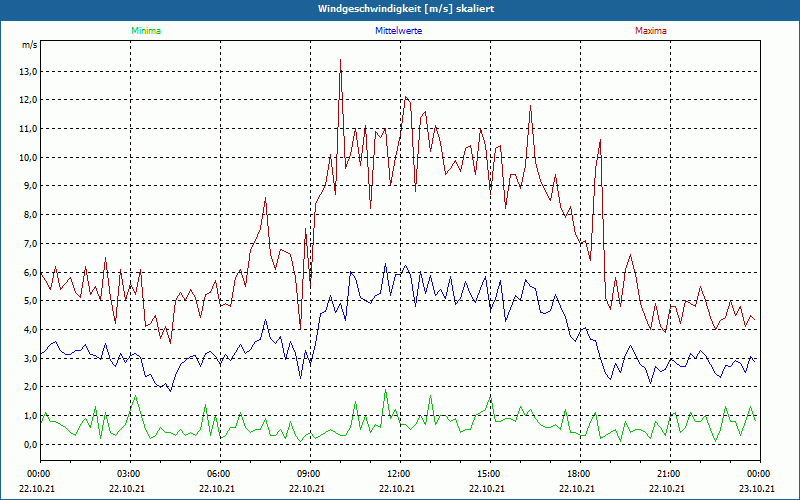Click the 8,0 y-axis value
The width and height of the screenshot is (800, 500).
click(31, 215)
